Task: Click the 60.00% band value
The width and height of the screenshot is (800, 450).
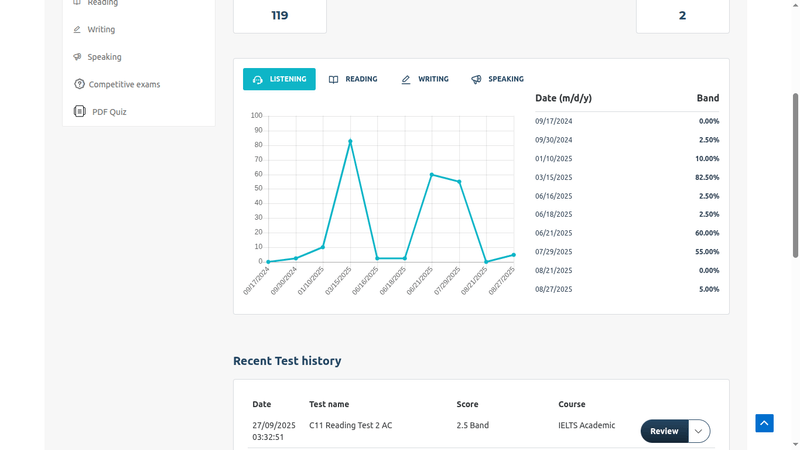Action: coord(707,233)
